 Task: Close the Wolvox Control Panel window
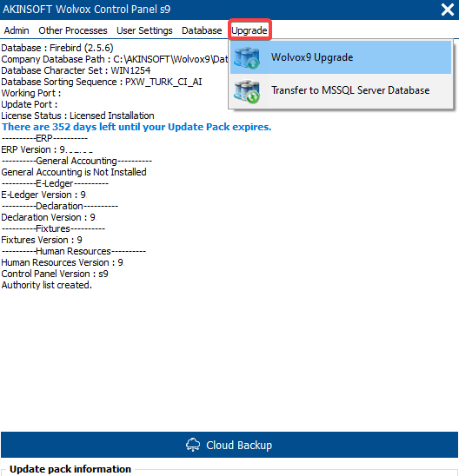[x=447, y=10]
